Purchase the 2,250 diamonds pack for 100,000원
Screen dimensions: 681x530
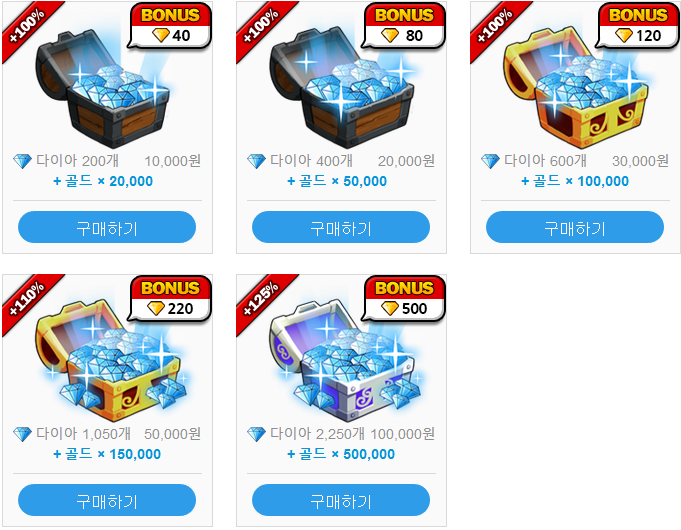(341, 500)
